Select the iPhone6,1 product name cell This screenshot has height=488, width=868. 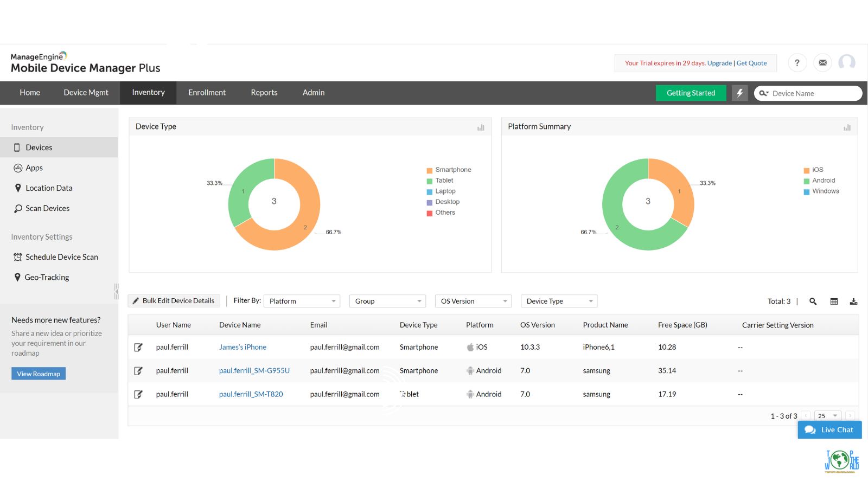tap(599, 347)
